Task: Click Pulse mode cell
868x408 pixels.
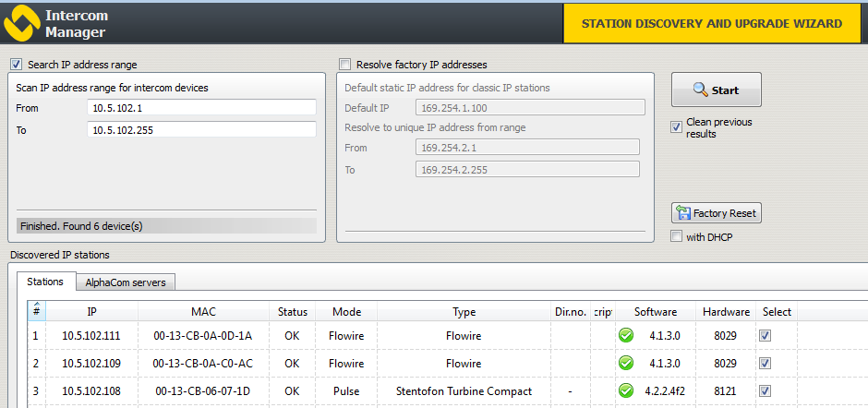Action: (346, 390)
